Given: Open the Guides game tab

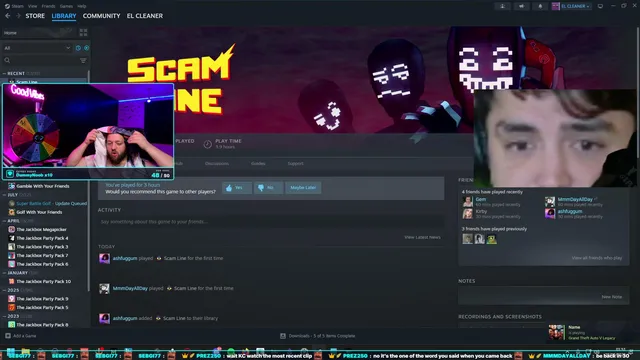Looking at the screenshot, I should click(258, 163).
